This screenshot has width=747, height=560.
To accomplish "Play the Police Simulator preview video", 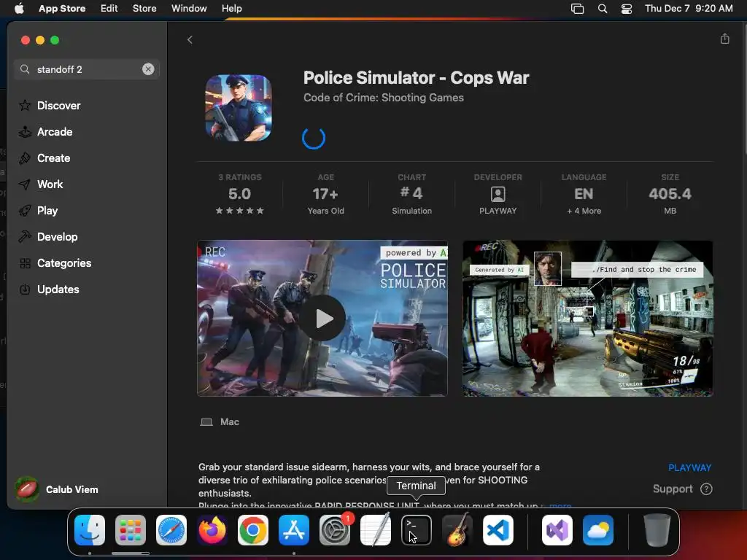I will point(322,318).
